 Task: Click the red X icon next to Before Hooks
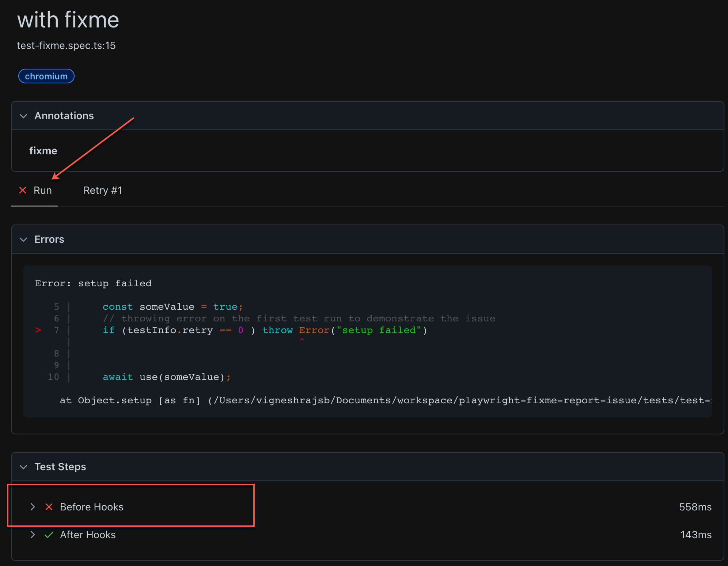pyautogui.click(x=49, y=507)
